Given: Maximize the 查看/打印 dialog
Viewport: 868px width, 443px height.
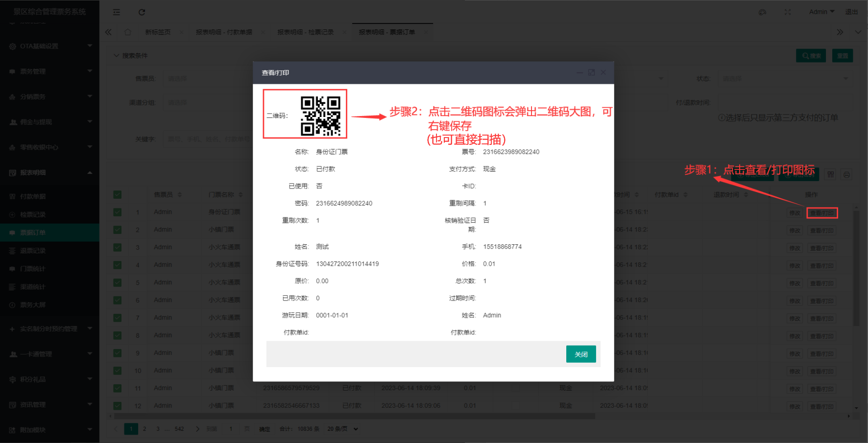Looking at the screenshot, I should [x=592, y=72].
